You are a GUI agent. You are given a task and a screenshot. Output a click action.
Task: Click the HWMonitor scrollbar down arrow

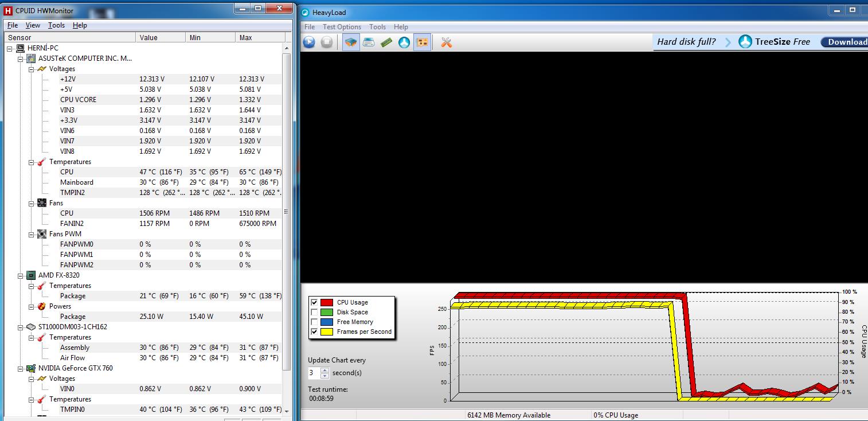[286, 410]
